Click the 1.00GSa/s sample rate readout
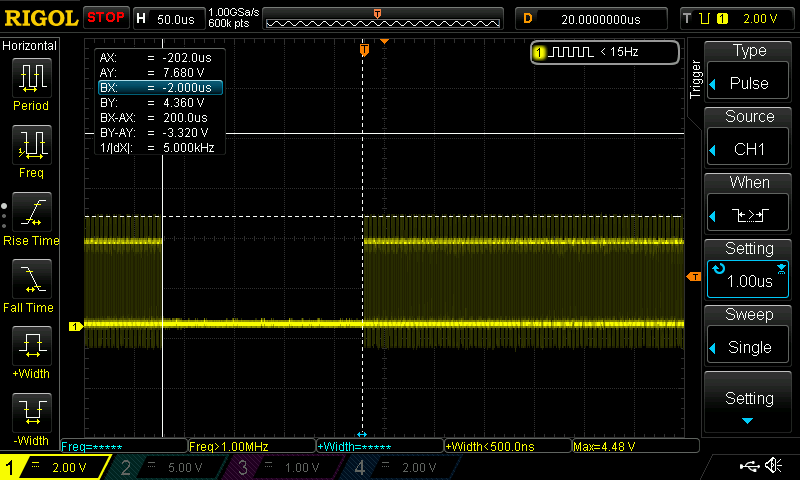This screenshot has width=800, height=480. (234, 12)
